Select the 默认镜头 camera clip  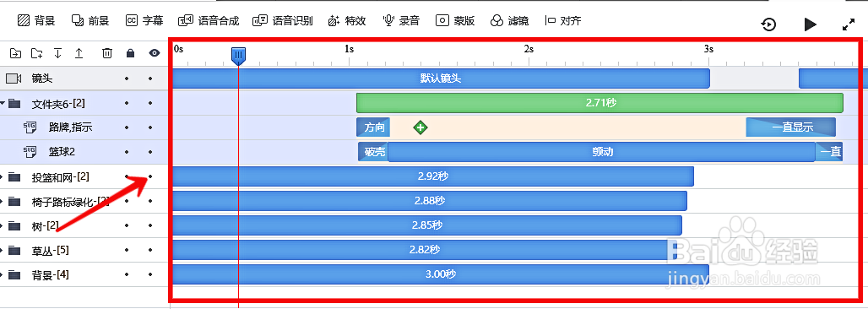pos(442,79)
